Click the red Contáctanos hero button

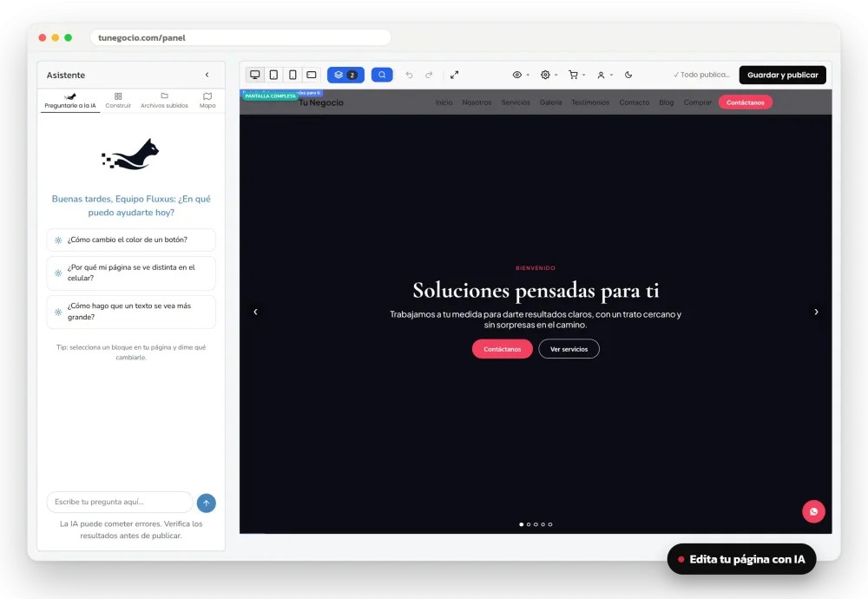(502, 349)
